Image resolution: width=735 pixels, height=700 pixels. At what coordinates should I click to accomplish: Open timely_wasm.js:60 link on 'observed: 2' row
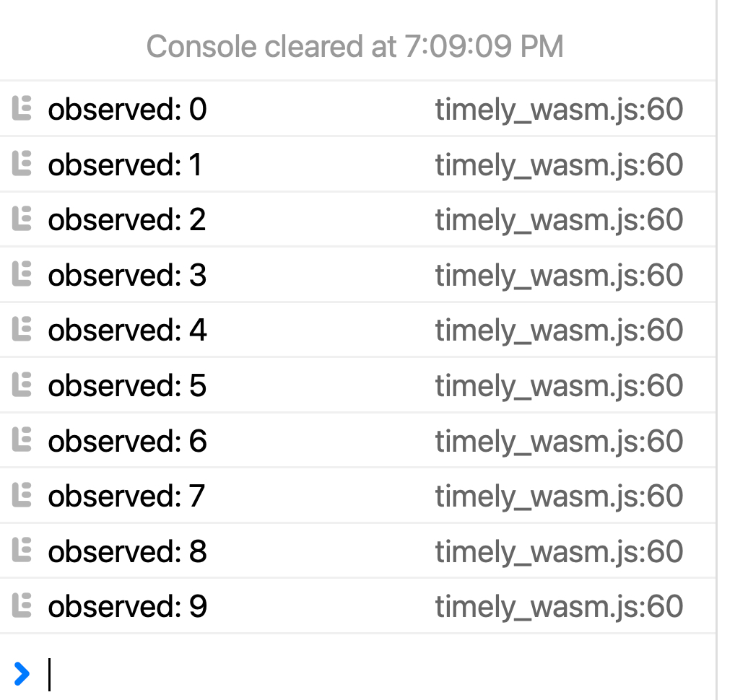[559, 220]
